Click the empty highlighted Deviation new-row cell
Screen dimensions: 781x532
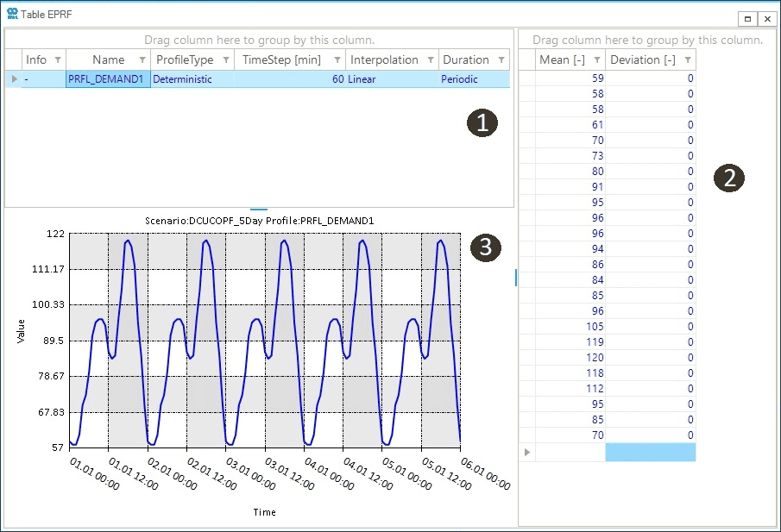click(650, 452)
